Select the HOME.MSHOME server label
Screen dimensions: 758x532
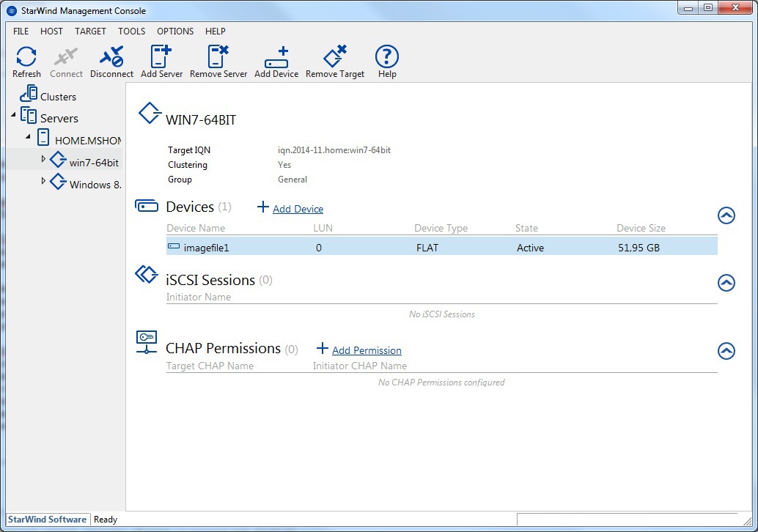[x=88, y=141]
